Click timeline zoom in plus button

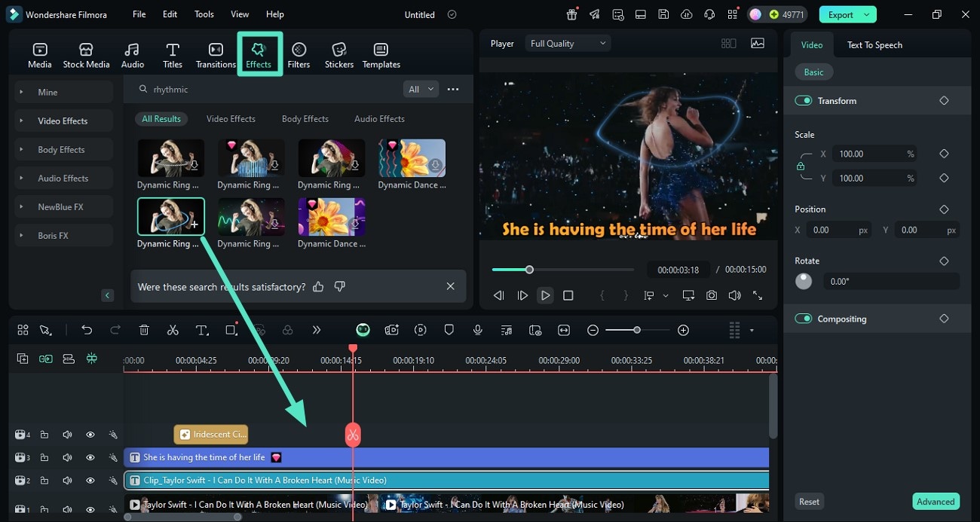683,330
